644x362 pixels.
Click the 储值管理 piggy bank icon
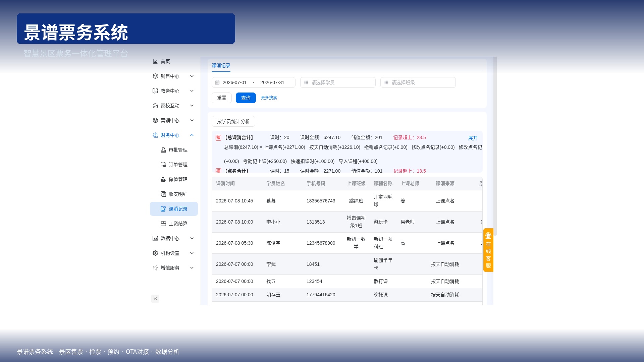point(163,179)
